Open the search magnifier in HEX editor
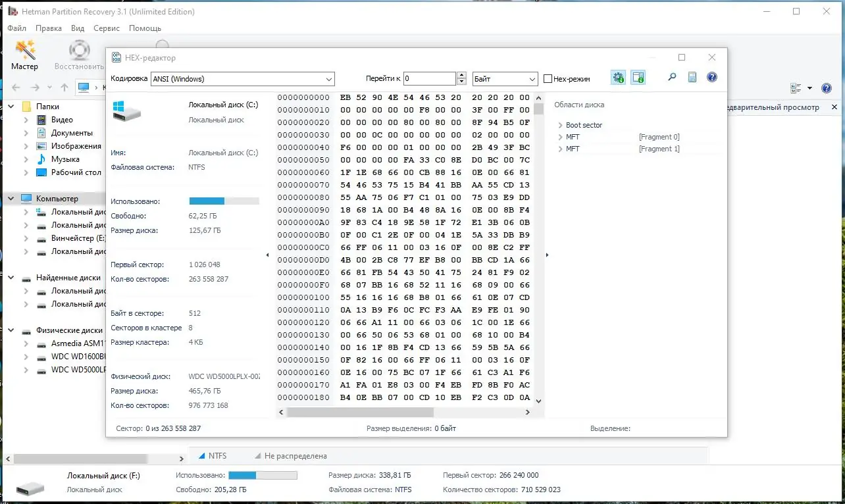This screenshot has height=504, width=845. click(x=672, y=78)
